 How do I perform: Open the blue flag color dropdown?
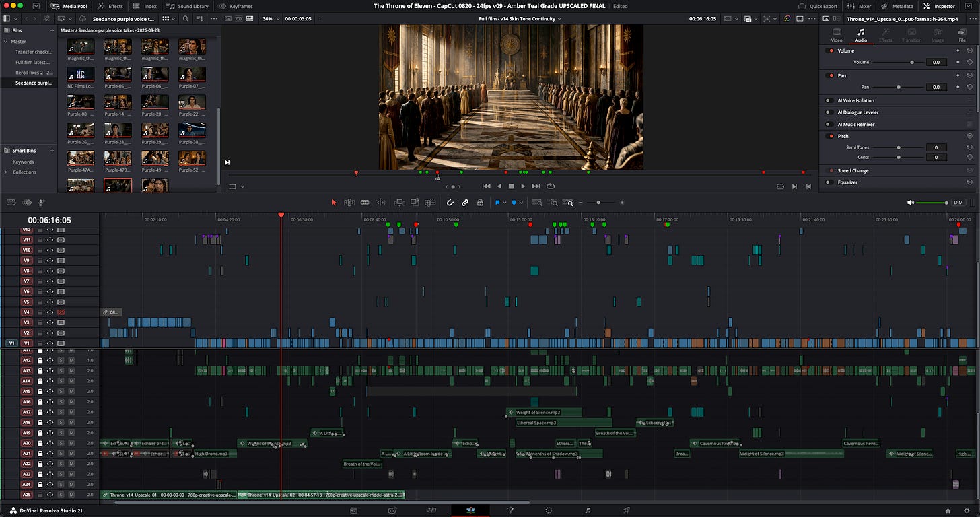504,202
